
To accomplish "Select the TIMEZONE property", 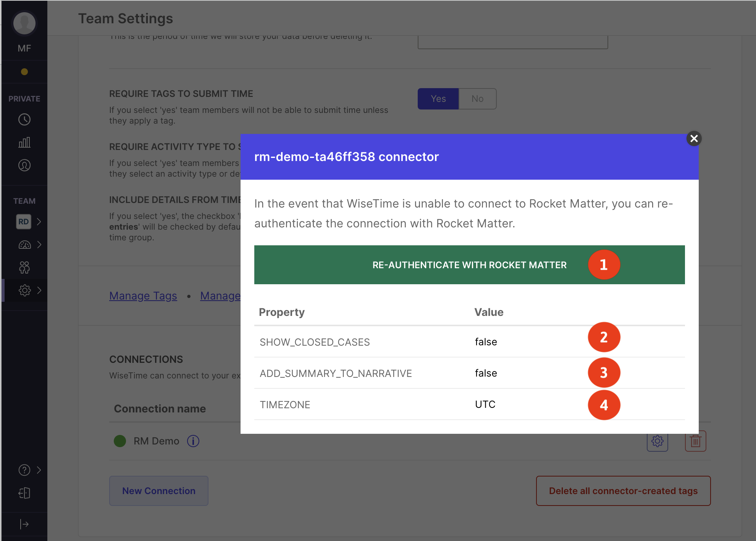I will tap(285, 404).
